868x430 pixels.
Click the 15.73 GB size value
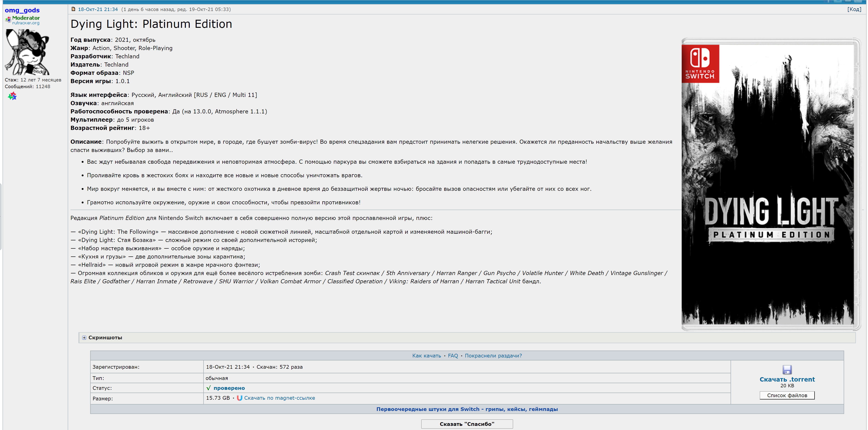[x=218, y=398]
